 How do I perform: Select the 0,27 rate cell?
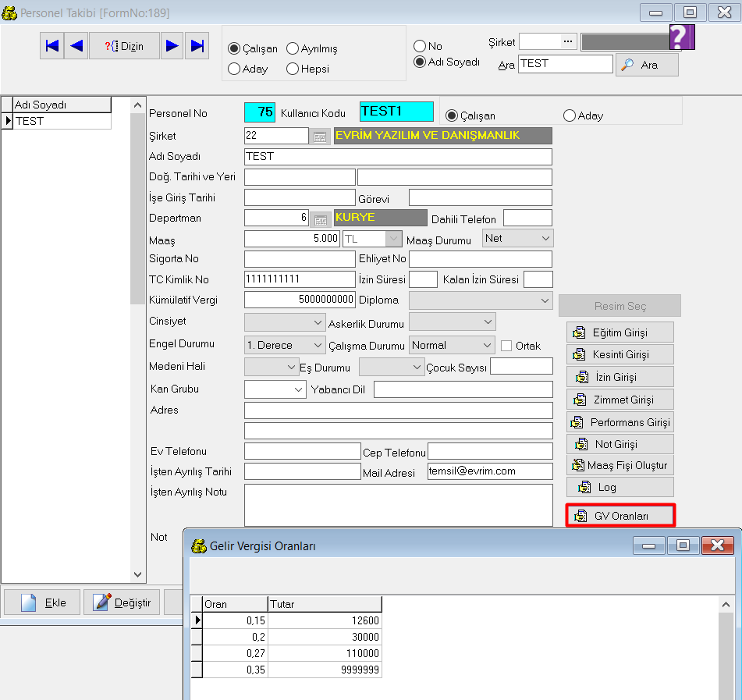235,653
